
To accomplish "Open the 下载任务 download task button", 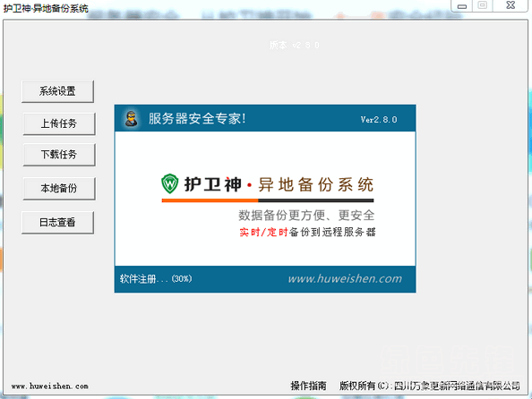I will tap(59, 155).
